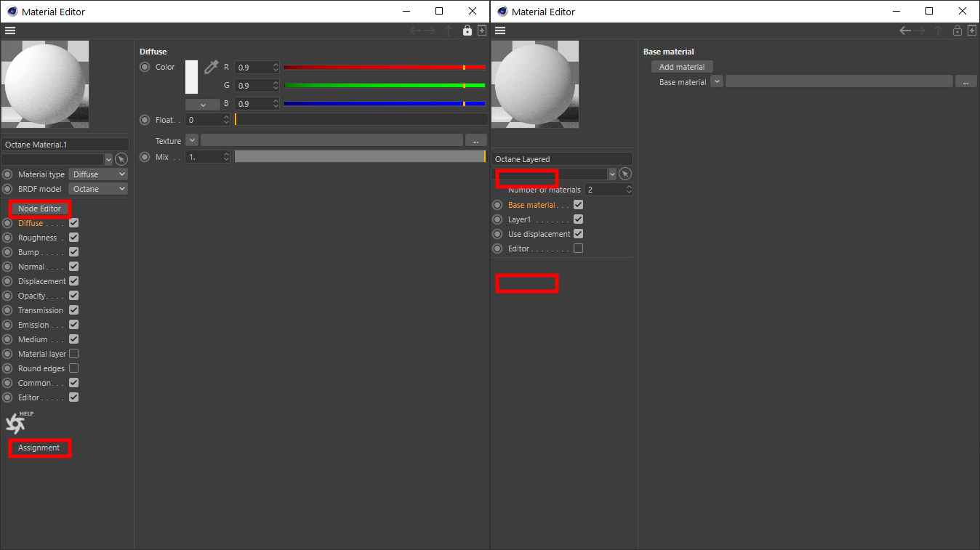Open the BRDF model dropdown showing Octane
This screenshot has height=550, width=980.
tap(97, 189)
